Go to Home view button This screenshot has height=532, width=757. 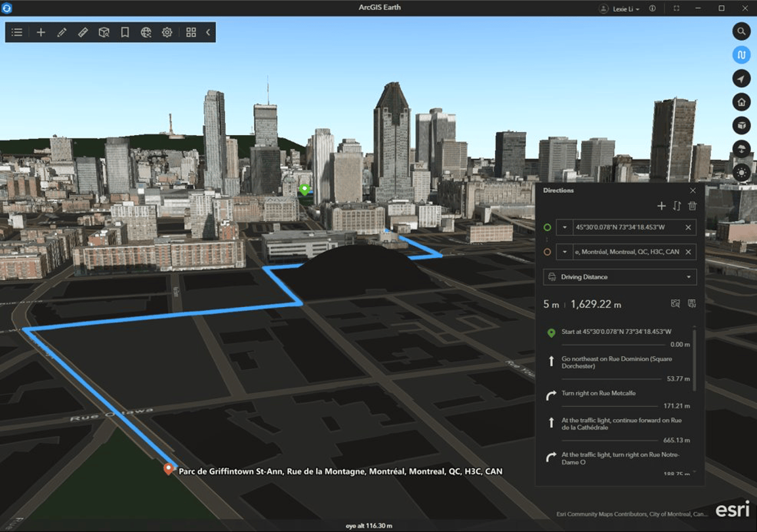point(741,102)
